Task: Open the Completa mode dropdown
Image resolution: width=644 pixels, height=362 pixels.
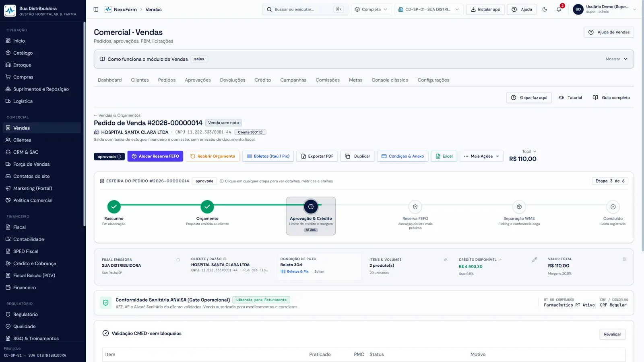Action: 371,9
